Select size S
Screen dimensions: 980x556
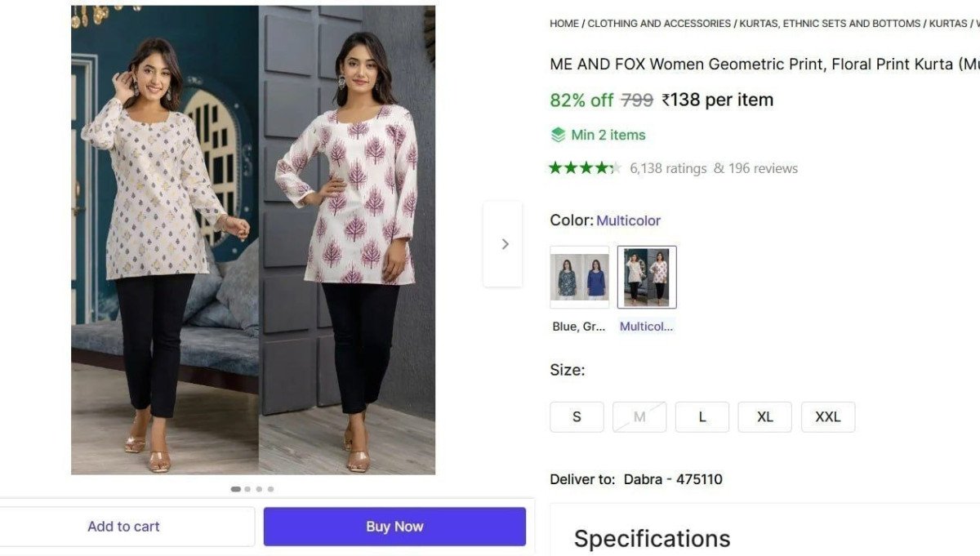click(577, 416)
